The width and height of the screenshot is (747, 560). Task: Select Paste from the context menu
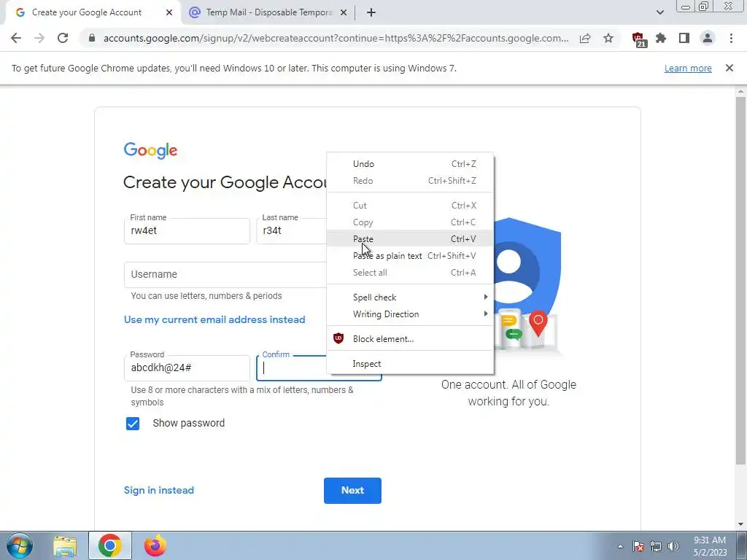click(x=410, y=239)
